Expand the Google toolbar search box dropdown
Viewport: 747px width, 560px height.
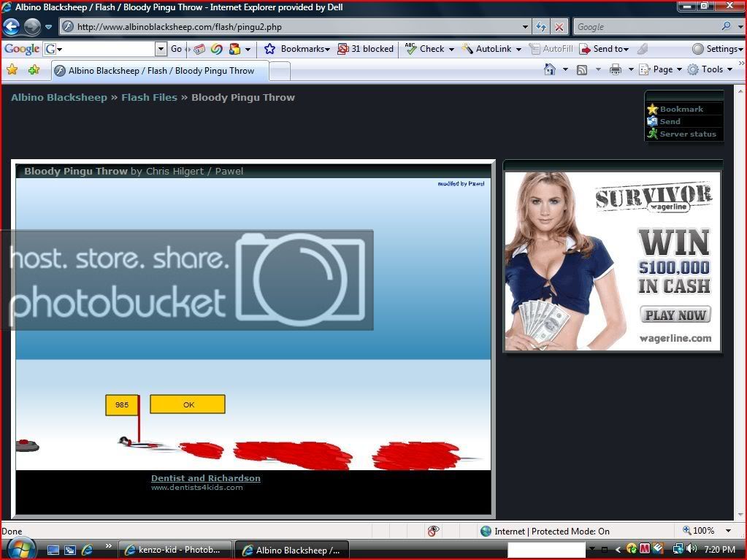pyautogui.click(x=161, y=49)
